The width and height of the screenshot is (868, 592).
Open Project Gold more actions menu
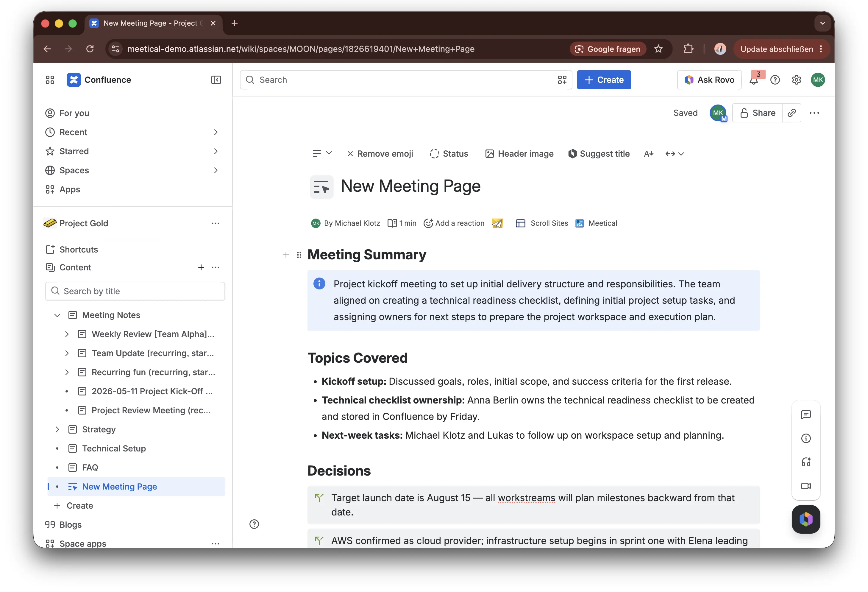pyautogui.click(x=215, y=223)
